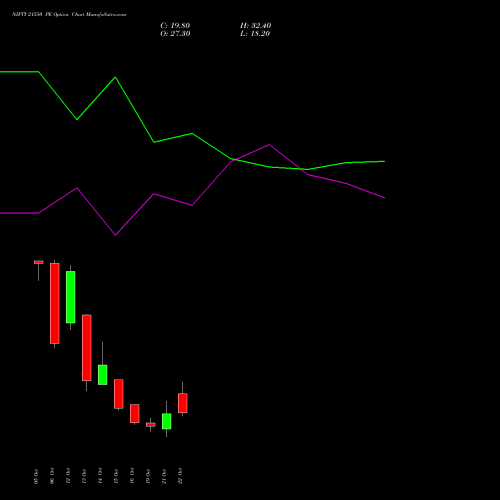This screenshot has width=500, height=500.
Task: Click the close value 'C: 19.80'
Action: pyautogui.click(x=175, y=26)
